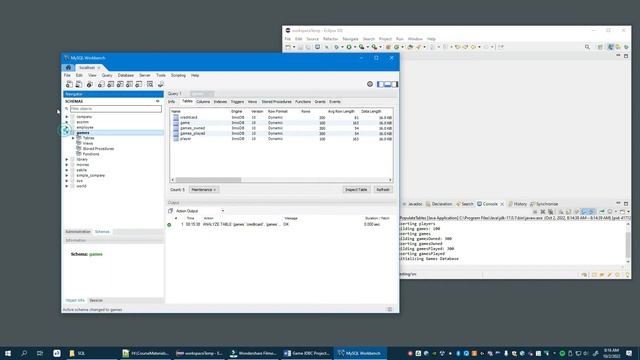Open the Windows Start menu

coord(8,353)
